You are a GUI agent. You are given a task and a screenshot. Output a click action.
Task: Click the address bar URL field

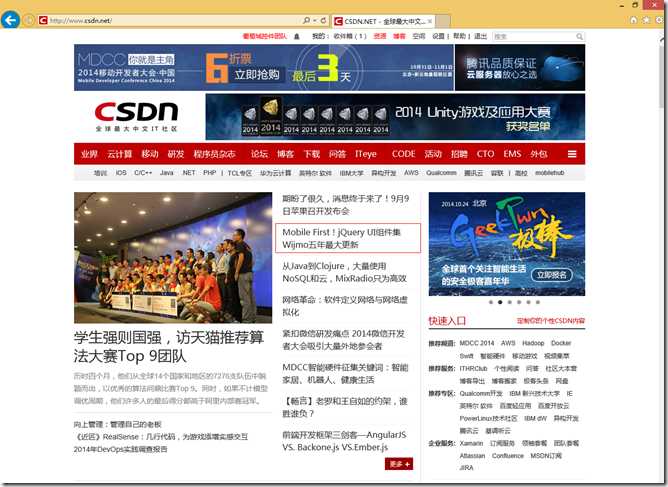click(x=170, y=20)
